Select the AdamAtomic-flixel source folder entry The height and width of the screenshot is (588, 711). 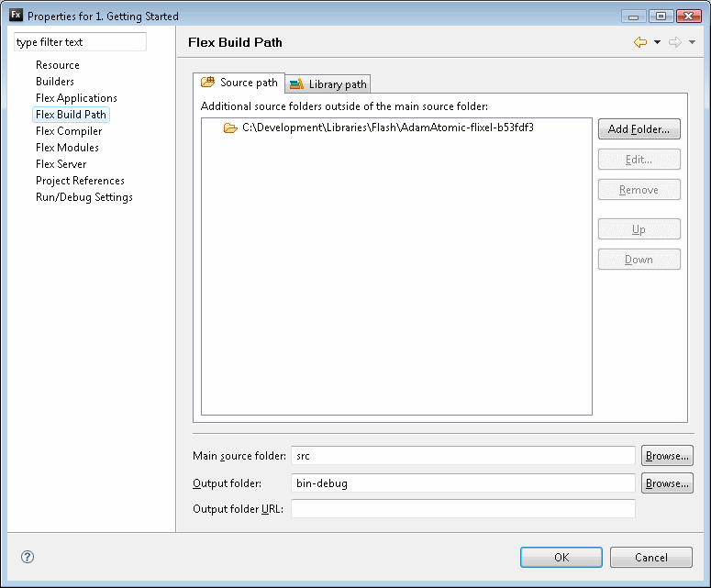click(x=387, y=128)
